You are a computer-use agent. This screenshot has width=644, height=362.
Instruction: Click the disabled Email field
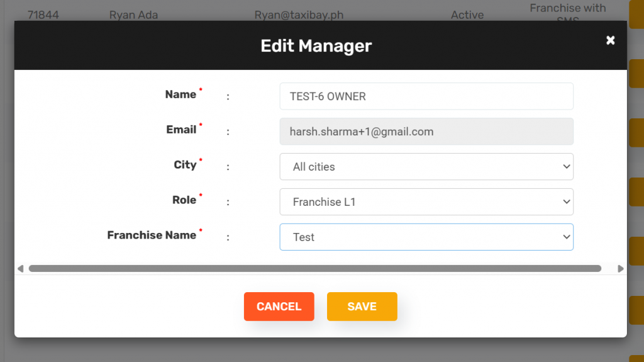click(426, 132)
